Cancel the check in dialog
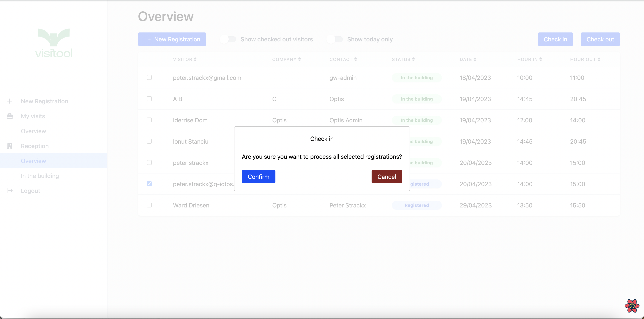This screenshot has width=644, height=319. click(386, 177)
